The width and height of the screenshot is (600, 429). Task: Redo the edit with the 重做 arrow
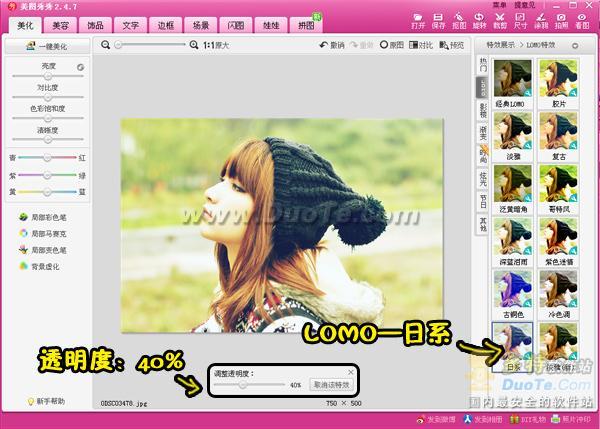[361, 45]
